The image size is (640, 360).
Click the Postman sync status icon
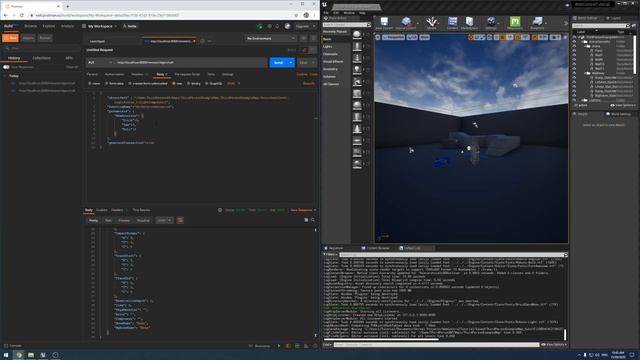coord(260,26)
